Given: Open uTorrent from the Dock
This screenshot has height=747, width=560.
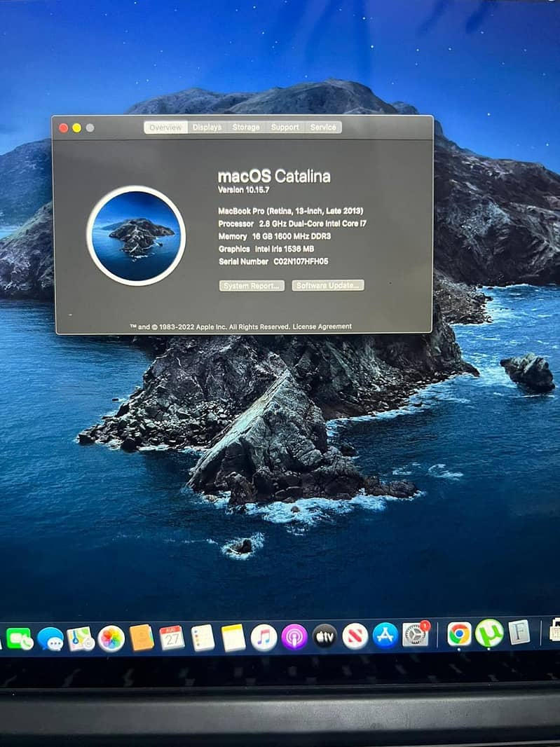Looking at the screenshot, I should coord(489,633).
